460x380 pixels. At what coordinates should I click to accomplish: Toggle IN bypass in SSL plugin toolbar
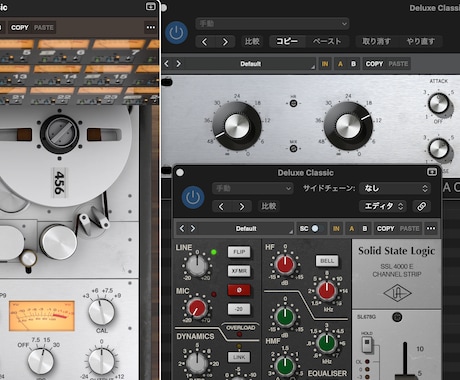point(336,229)
